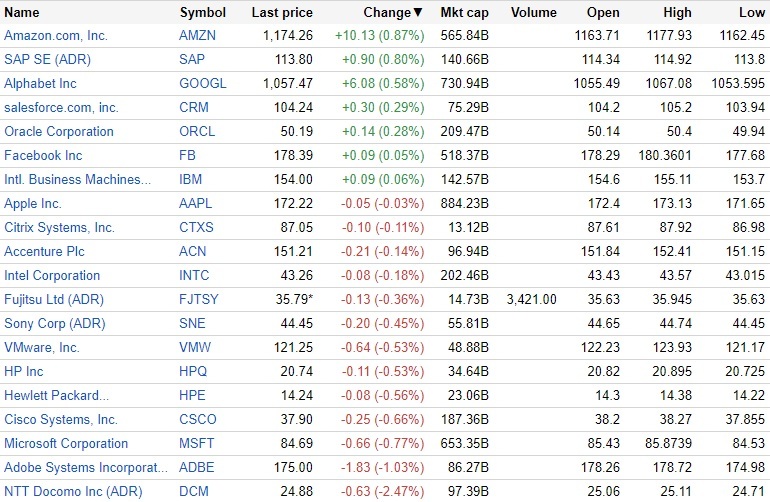Viewport: 770px width, 502px height.
Task: Sort by the High column header
Action: click(677, 13)
